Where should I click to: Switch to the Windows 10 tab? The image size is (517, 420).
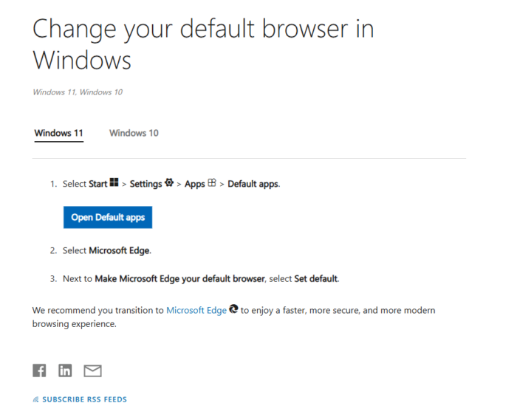click(134, 133)
